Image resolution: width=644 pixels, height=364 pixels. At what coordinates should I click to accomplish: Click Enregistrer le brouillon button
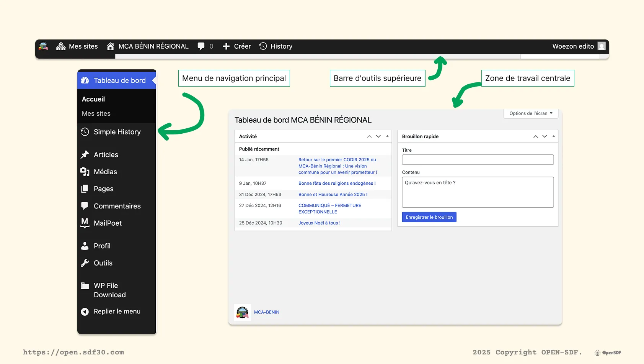click(429, 217)
